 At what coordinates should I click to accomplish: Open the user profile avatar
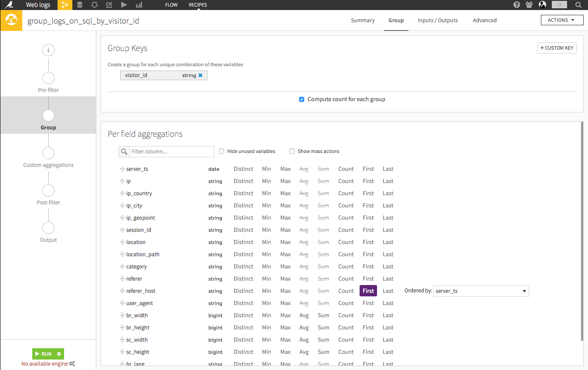[x=542, y=5]
